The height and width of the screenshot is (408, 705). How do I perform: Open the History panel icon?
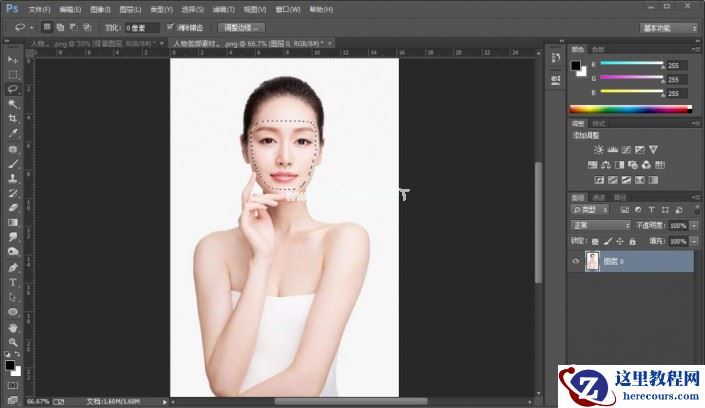point(556,58)
